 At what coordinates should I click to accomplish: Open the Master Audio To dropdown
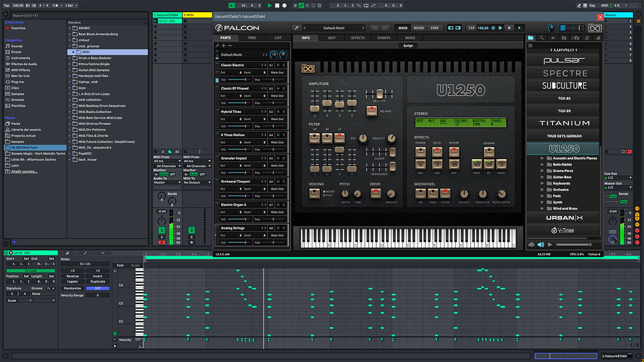click(167, 182)
